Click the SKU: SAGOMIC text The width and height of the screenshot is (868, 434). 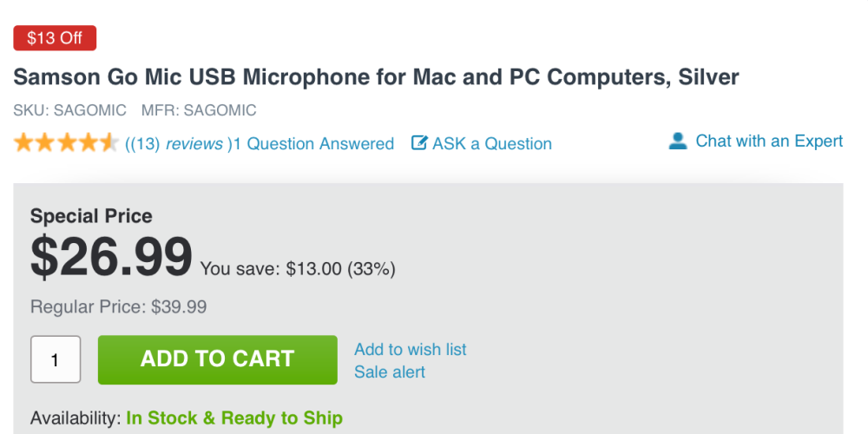coord(69,110)
